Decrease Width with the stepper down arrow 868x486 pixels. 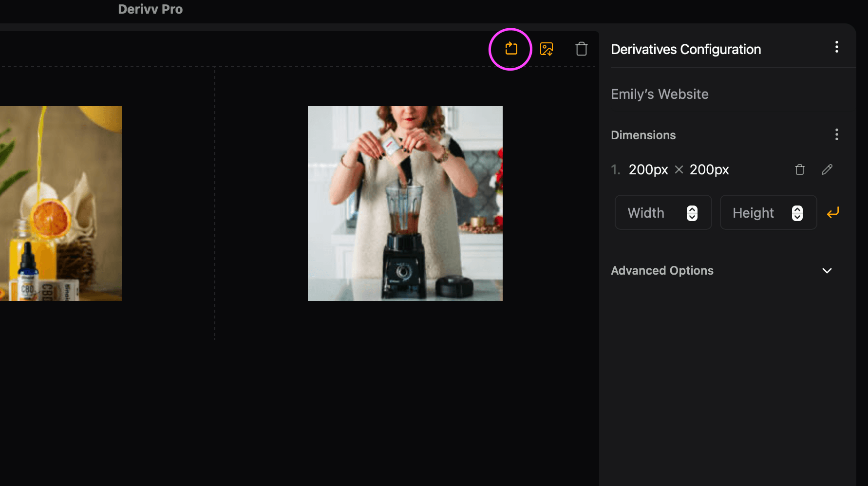tap(692, 217)
